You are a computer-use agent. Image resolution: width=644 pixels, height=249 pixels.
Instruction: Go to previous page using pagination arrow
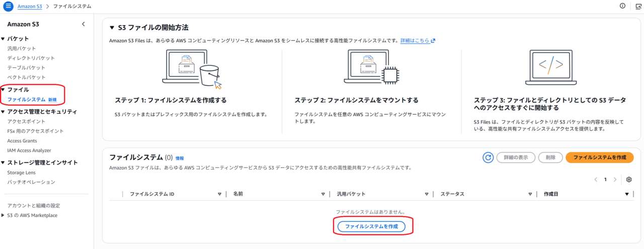pos(596,180)
